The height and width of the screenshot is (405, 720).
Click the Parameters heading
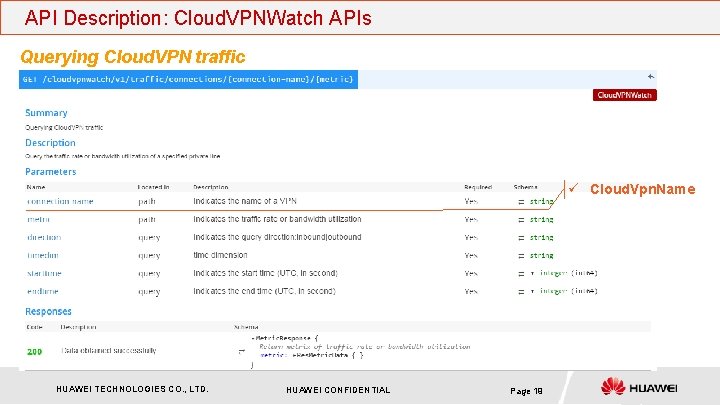point(51,172)
